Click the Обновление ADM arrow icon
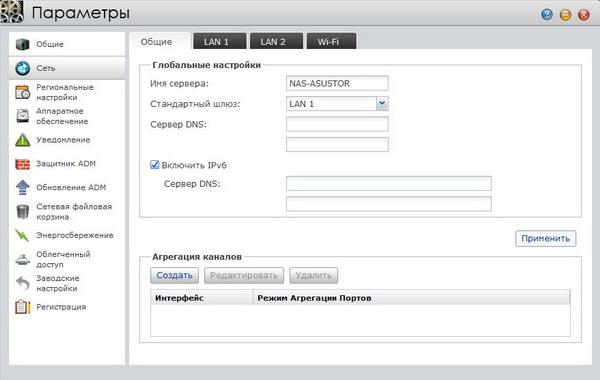 point(23,188)
